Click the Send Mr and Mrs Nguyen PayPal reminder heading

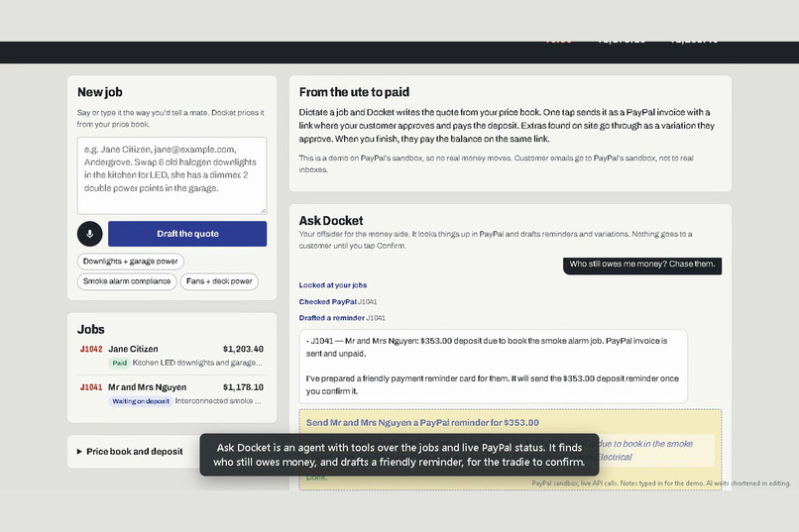(x=422, y=423)
